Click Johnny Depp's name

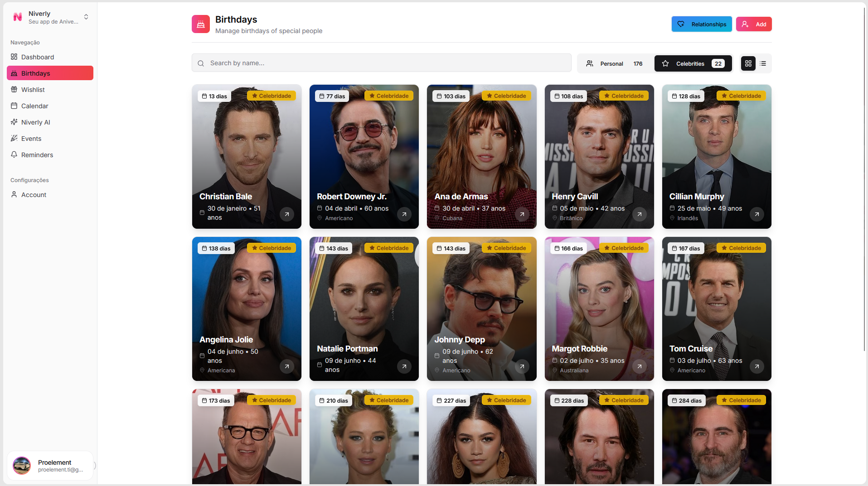point(460,340)
